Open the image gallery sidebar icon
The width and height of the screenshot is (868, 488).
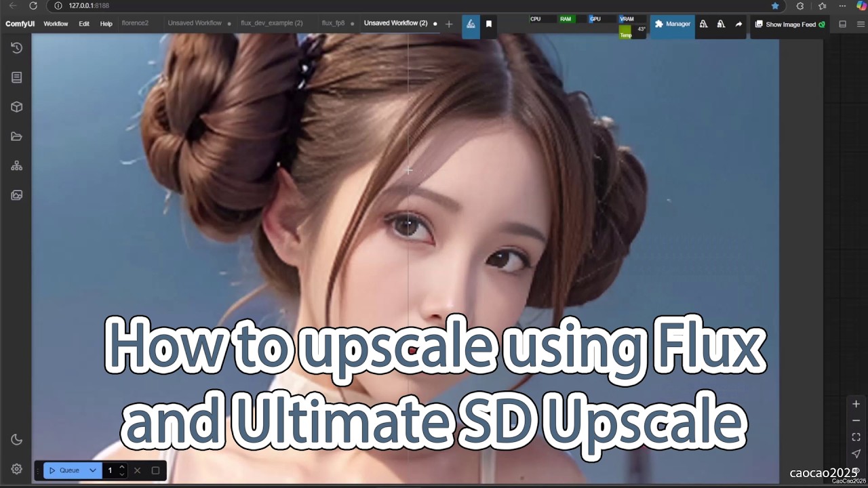(x=17, y=195)
